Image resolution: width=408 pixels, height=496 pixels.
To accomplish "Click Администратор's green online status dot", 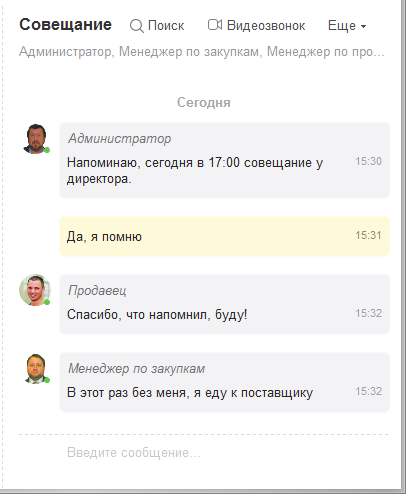I will click(47, 150).
